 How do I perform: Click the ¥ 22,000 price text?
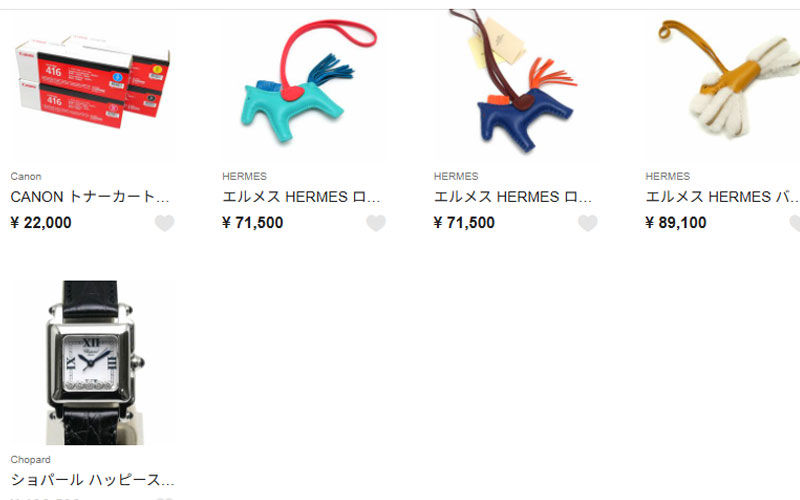click(x=41, y=223)
